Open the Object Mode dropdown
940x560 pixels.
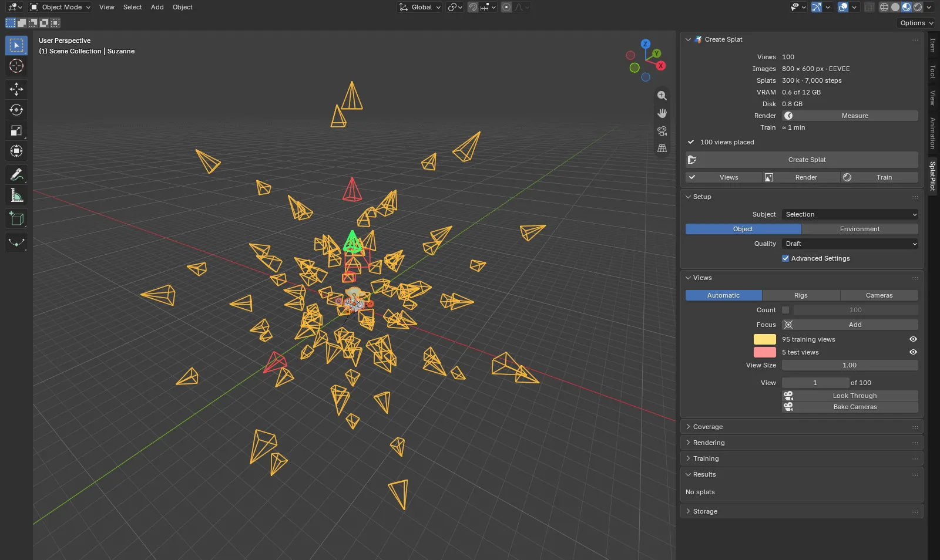60,7
